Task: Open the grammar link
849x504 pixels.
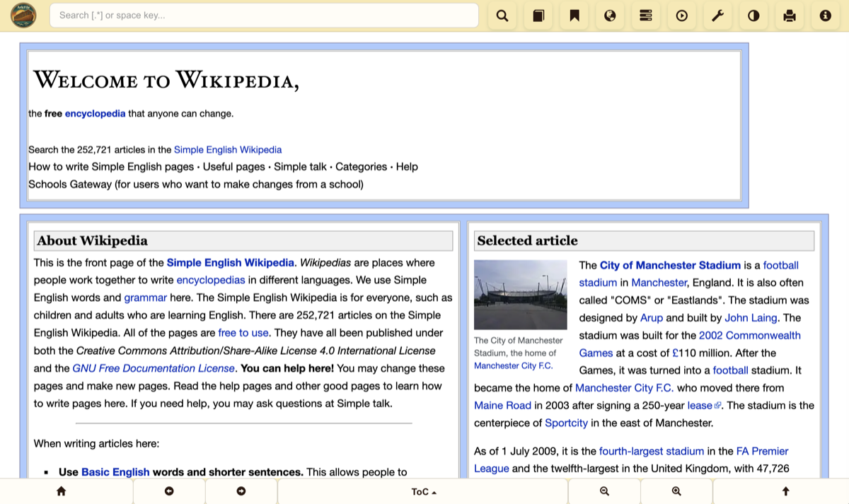Action: [146, 298]
